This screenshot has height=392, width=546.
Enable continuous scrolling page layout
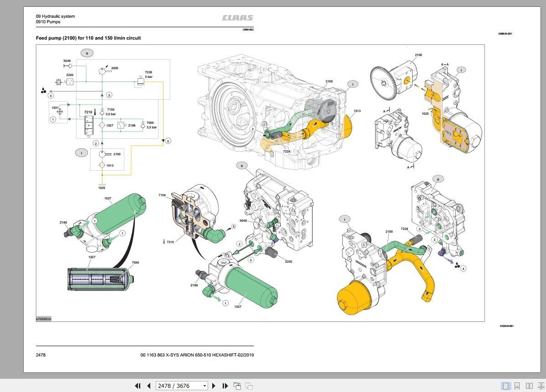tap(517, 386)
